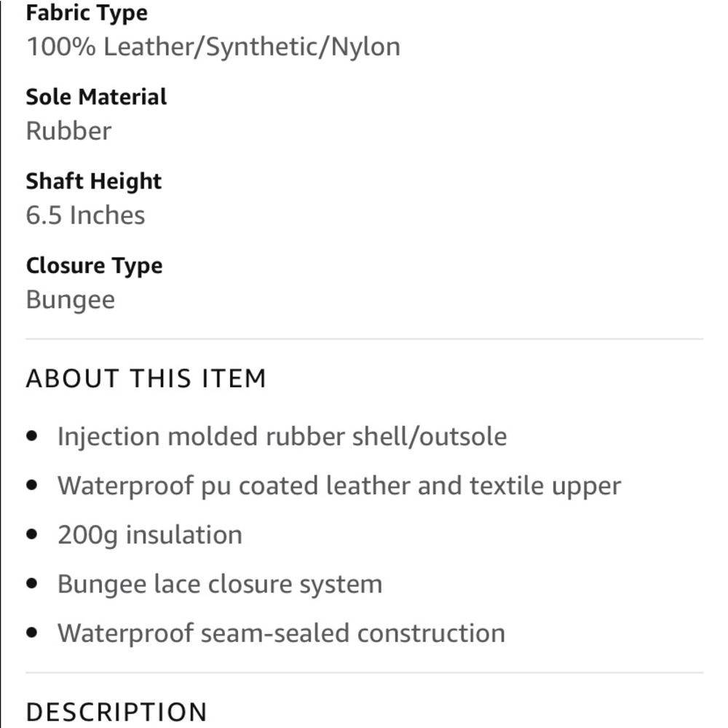Click the Sole Material label
Viewport: 728px width, 728px height.
[x=96, y=97]
